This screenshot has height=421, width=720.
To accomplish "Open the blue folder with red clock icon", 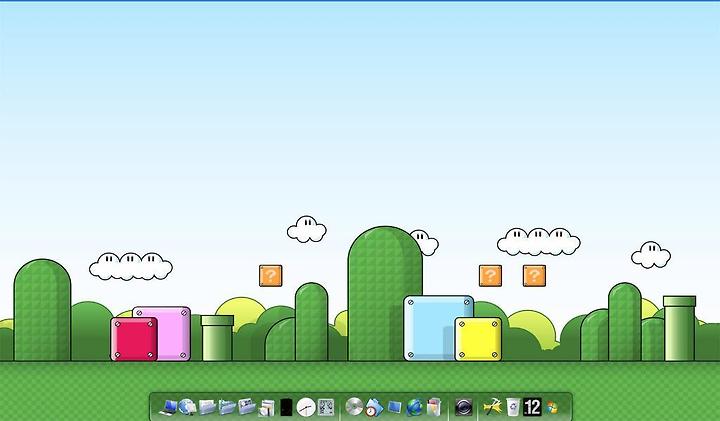I will (374, 408).
